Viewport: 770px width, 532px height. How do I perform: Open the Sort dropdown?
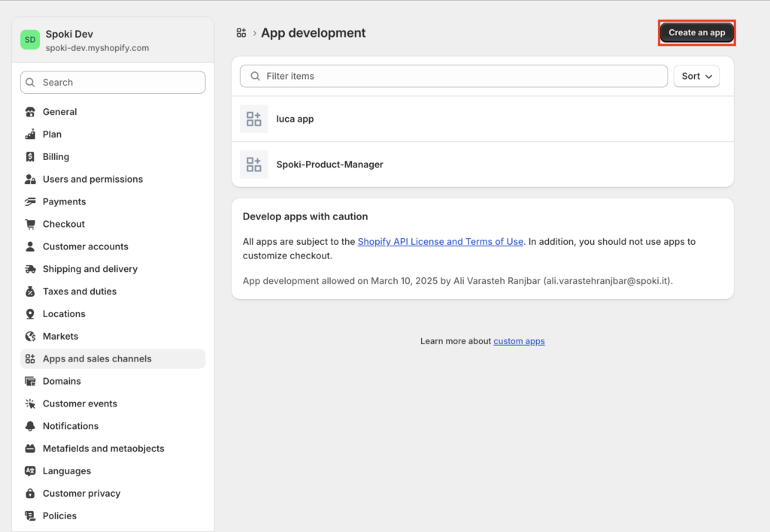[x=696, y=76]
